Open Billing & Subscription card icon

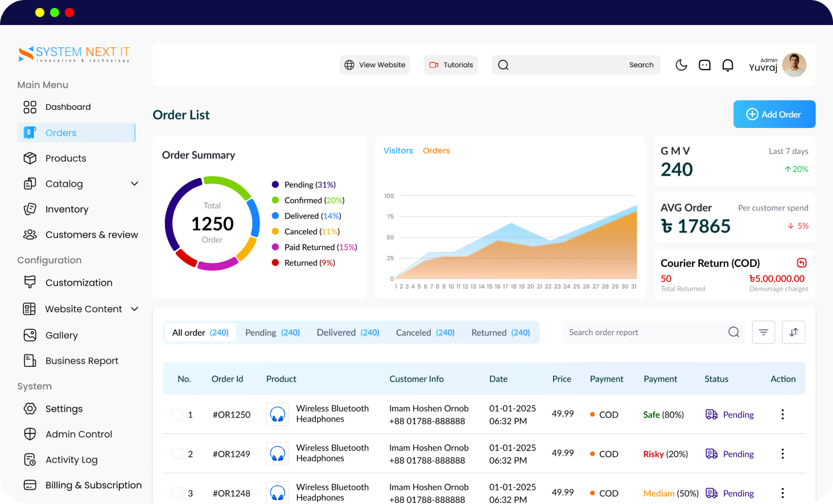coord(30,485)
